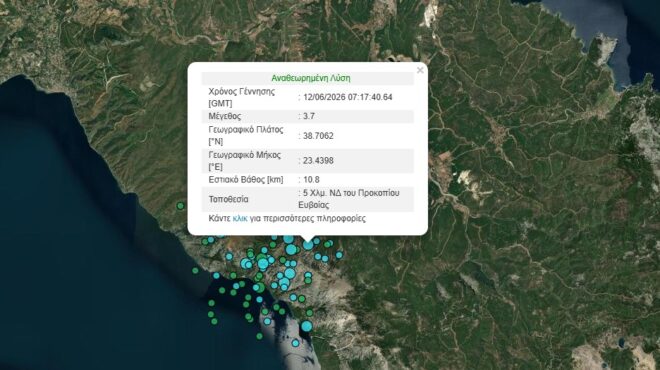Image resolution: width=660 pixels, height=370 pixels.
Task: Click the 'Μέγεθος' row label
Action: tap(225, 116)
